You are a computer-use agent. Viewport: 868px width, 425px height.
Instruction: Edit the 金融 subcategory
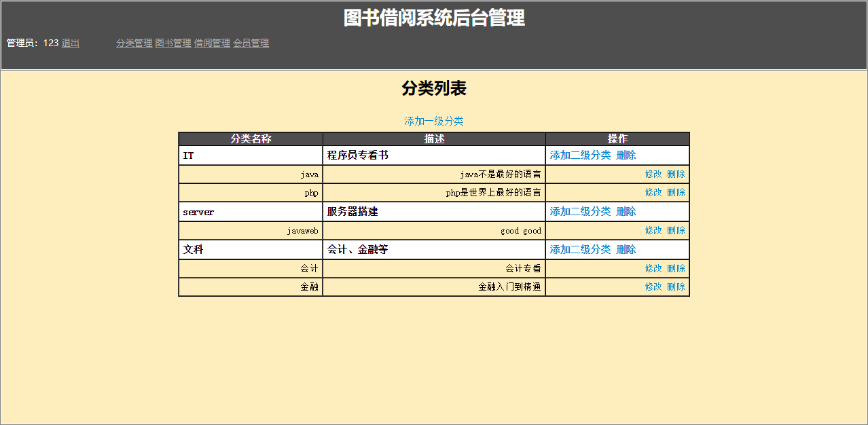tap(653, 287)
